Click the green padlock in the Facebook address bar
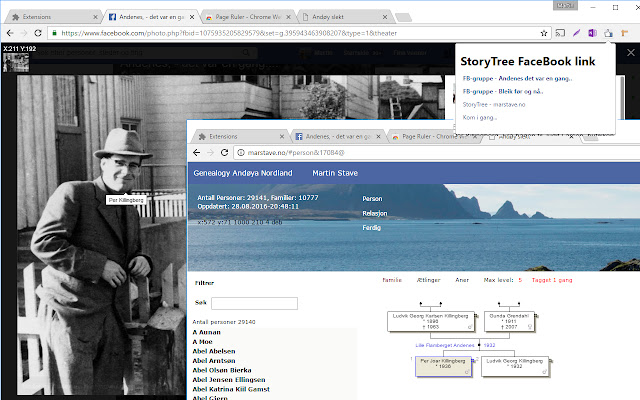Image resolution: width=640 pixels, height=400 pixels. tap(54, 33)
